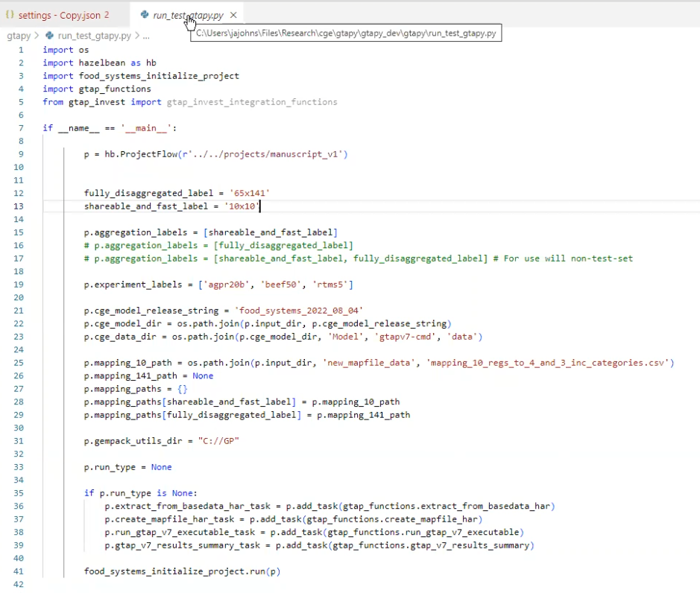Click the Python file icon in breadcrumb

[49, 36]
